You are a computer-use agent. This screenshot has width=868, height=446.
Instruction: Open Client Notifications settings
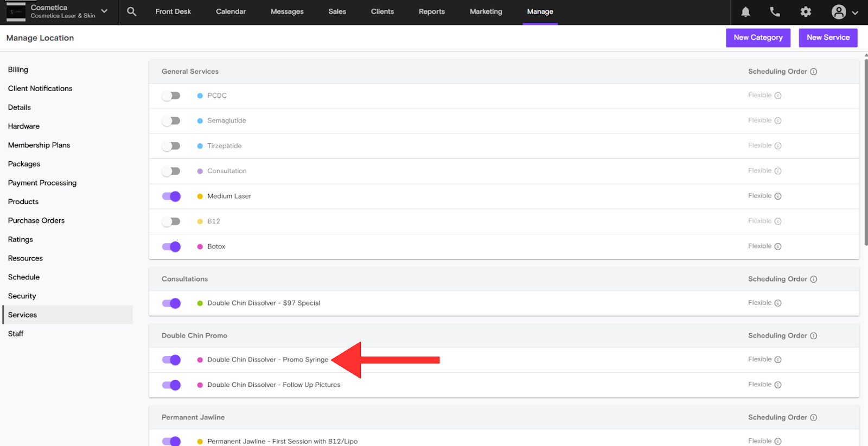coord(40,88)
